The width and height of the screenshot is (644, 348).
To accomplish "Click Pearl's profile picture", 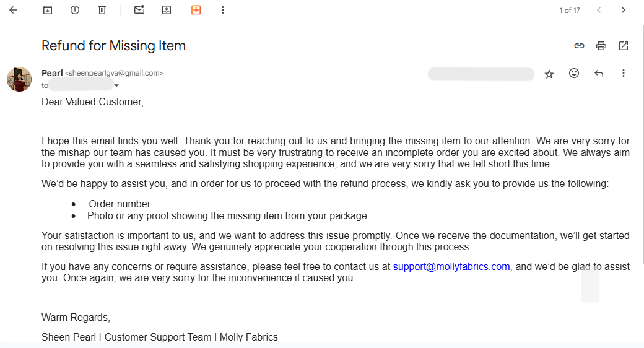I will (x=19, y=79).
